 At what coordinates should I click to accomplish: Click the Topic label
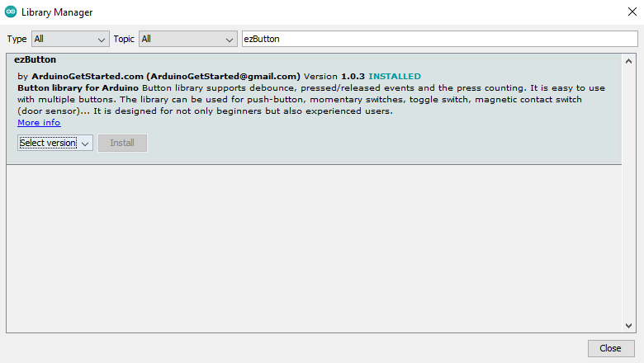pos(124,39)
